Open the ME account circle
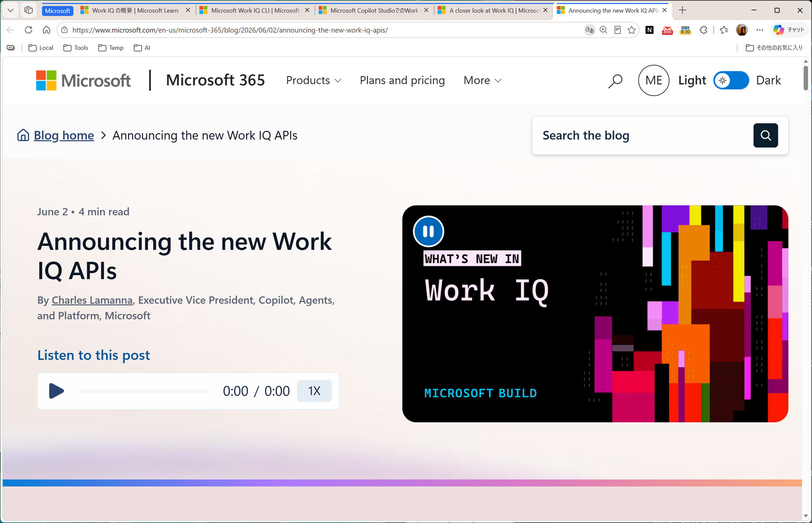 click(653, 80)
